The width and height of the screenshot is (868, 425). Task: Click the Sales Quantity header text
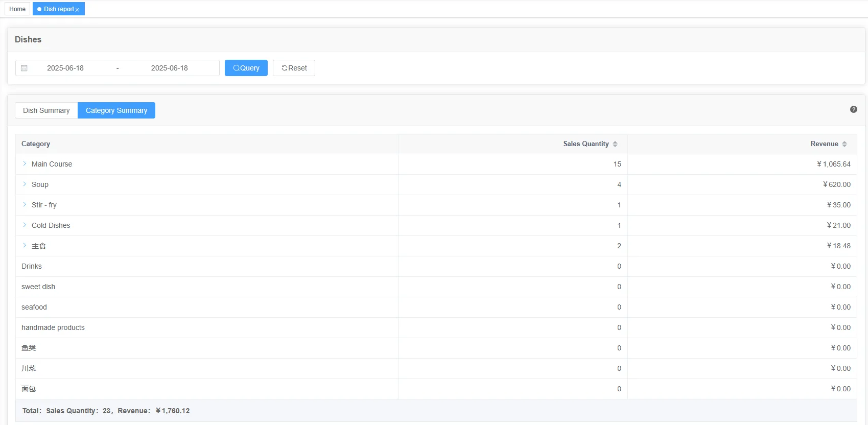point(586,144)
